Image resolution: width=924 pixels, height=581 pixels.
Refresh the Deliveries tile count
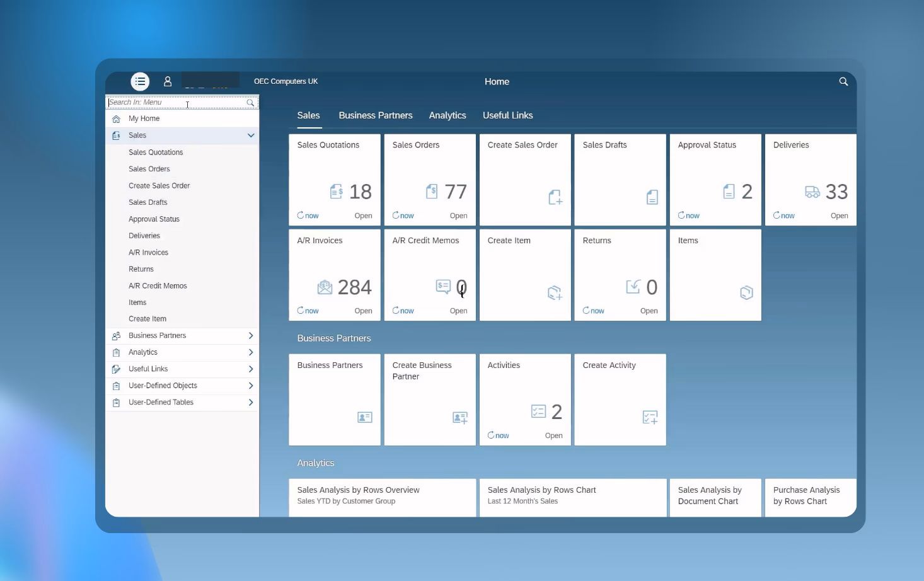(783, 216)
